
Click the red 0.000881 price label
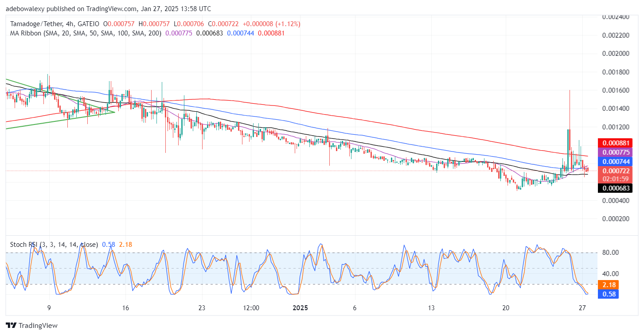pyautogui.click(x=615, y=143)
